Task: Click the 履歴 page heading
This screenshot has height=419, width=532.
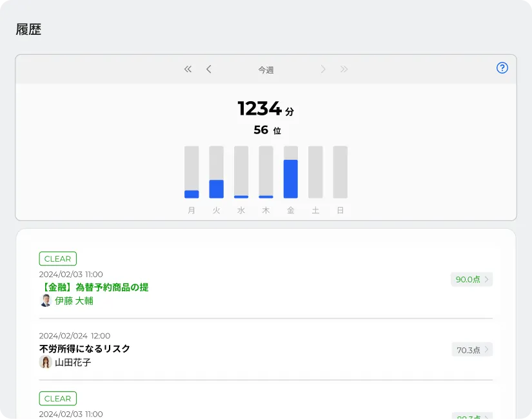Action: point(28,30)
